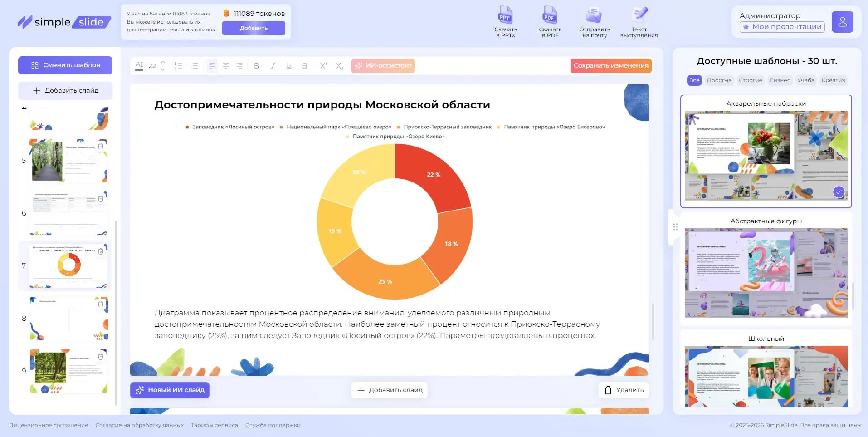Delete slide 7 using its trash icon

[x=100, y=250]
